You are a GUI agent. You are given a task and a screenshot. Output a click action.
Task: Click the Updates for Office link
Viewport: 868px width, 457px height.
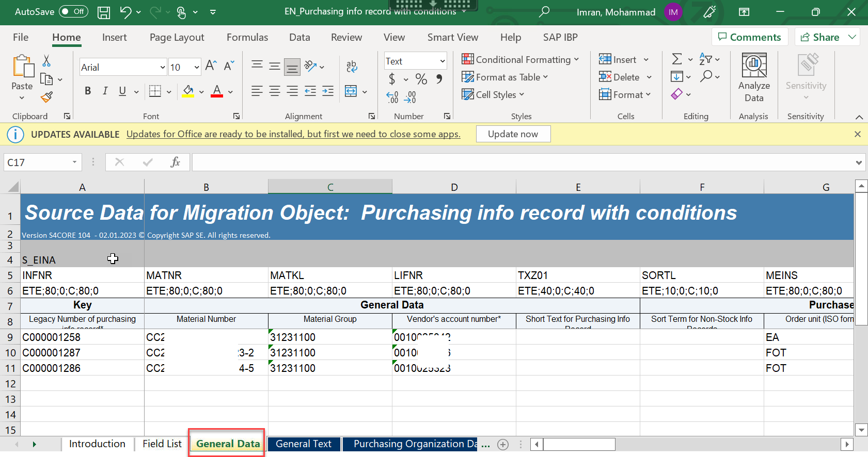pyautogui.click(x=293, y=134)
